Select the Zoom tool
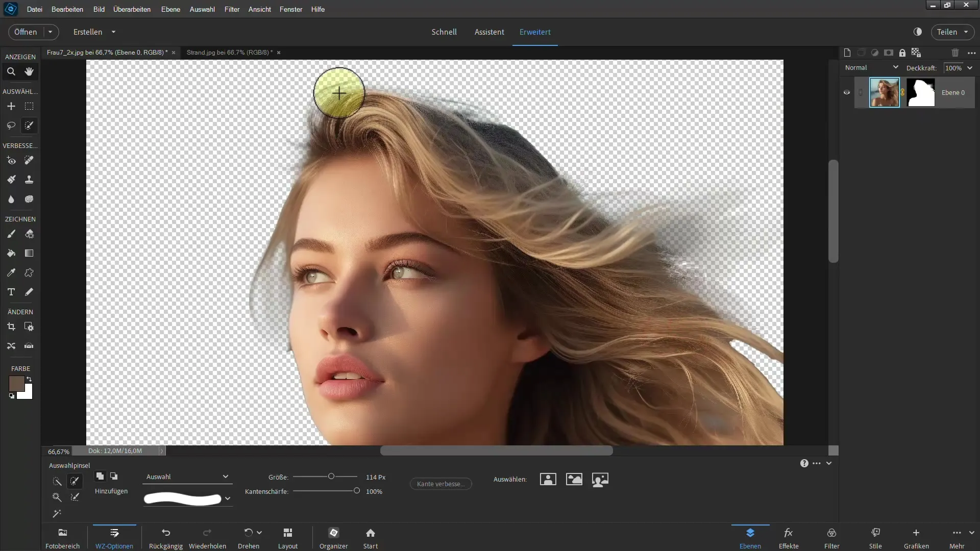The image size is (980, 551). (x=11, y=71)
